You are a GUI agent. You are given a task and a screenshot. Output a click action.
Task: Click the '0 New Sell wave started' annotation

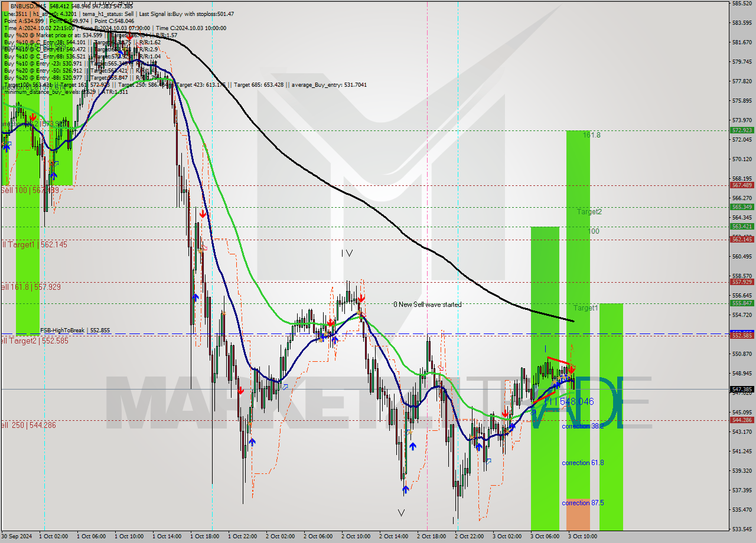428,305
